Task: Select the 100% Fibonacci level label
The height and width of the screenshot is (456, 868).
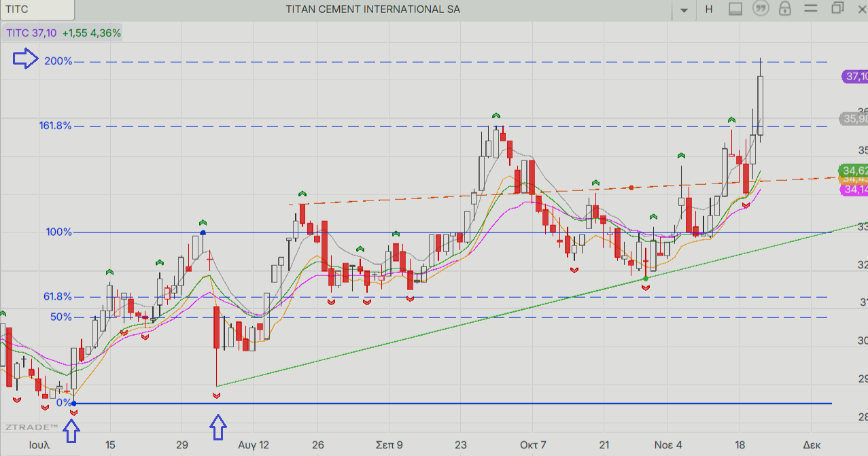Action: [x=59, y=232]
